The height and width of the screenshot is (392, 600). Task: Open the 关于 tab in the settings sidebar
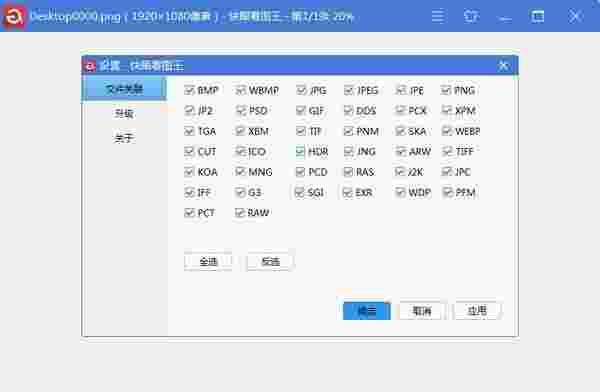[124, 138]
